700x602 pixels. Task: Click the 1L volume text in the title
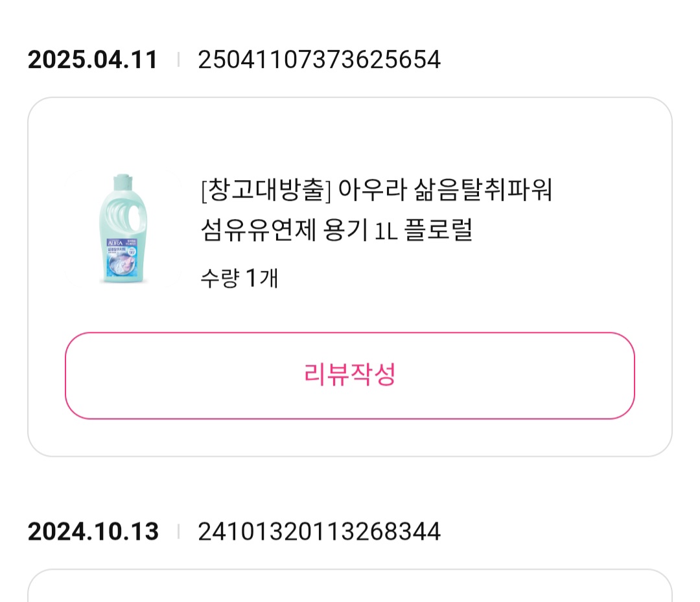coord(386,230)
